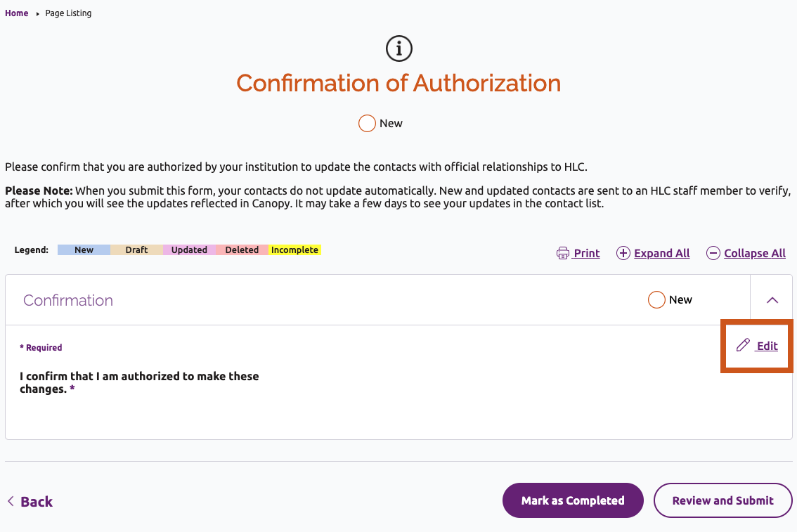Click the left arrow icon beside Back
The height and width of the screenshot is (532, 797).
click(x=11, y=501)
